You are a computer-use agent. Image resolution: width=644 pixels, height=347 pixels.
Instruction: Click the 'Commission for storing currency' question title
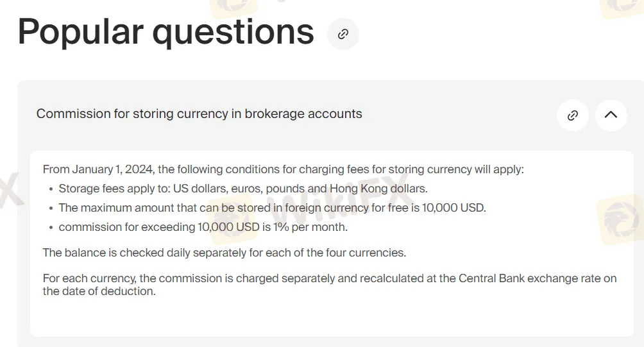pos(199,114)
